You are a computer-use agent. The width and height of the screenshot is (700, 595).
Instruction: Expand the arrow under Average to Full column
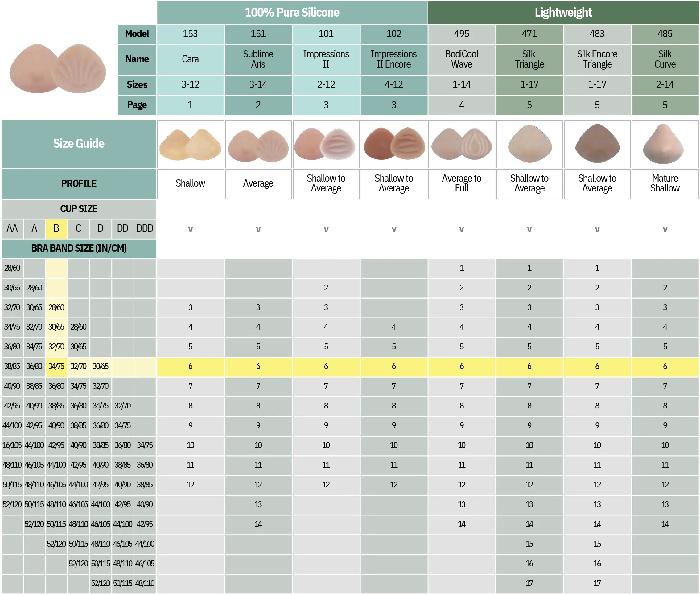point(462,229)
